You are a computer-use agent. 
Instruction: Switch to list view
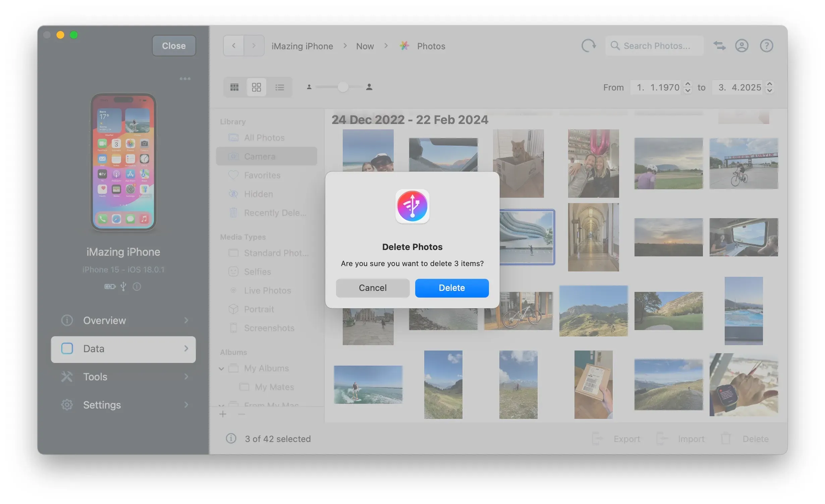(x=280, y=87)
